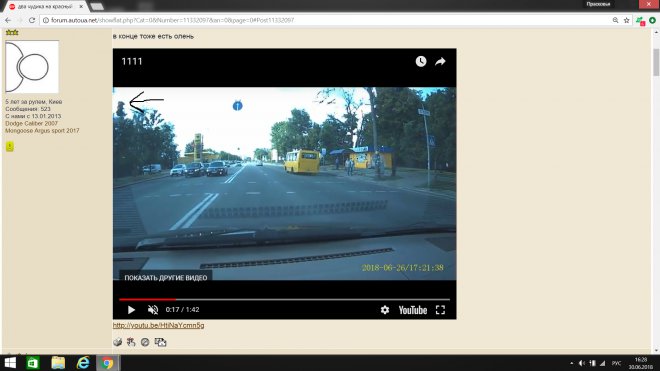
Task: Launch the green app pinned next to Start
Action: (x=32, y=363)
